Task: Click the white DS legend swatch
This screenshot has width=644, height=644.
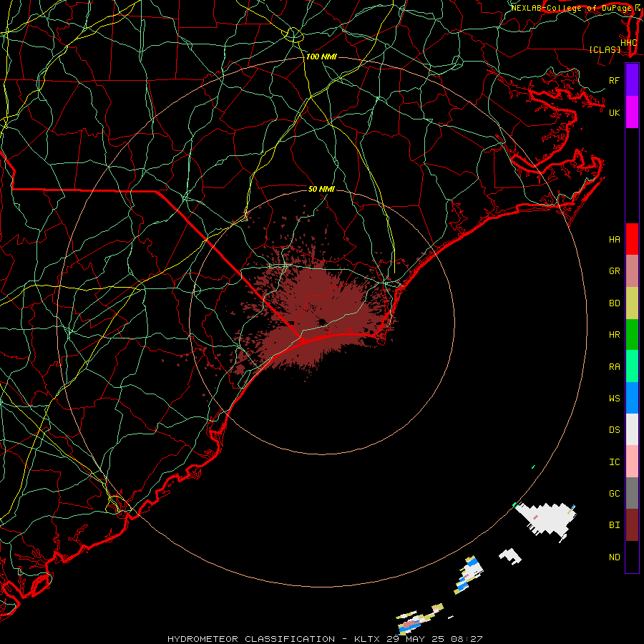Action: tap(632, 429)
